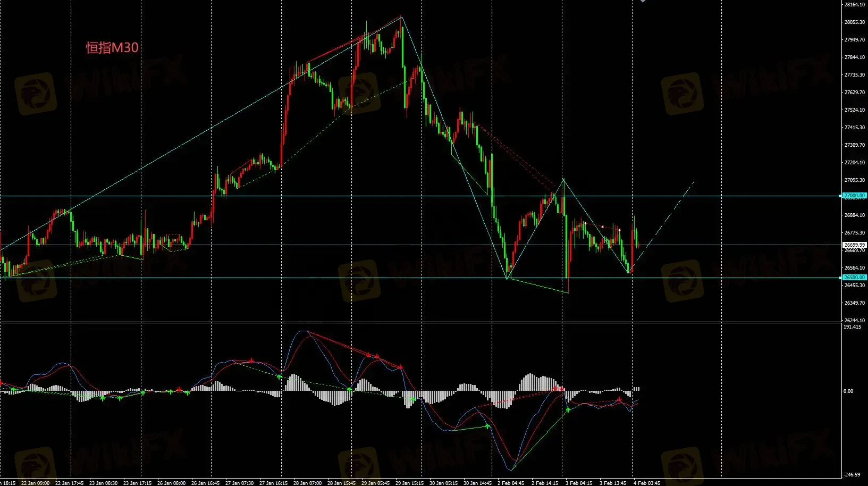Click the 27 Jan 07:30 time label
Image resolution: width=868 pixels, height=486 pixels.
240,483
